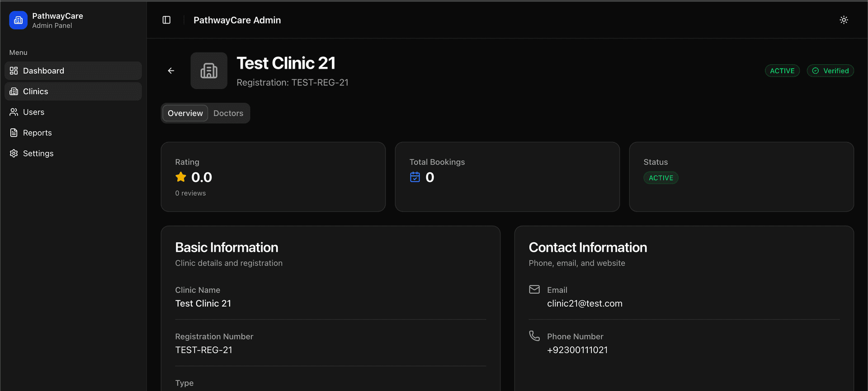This screenshot has height=391, width=868.
Task: Click the 0 reviews text
Action: (190, 193)
